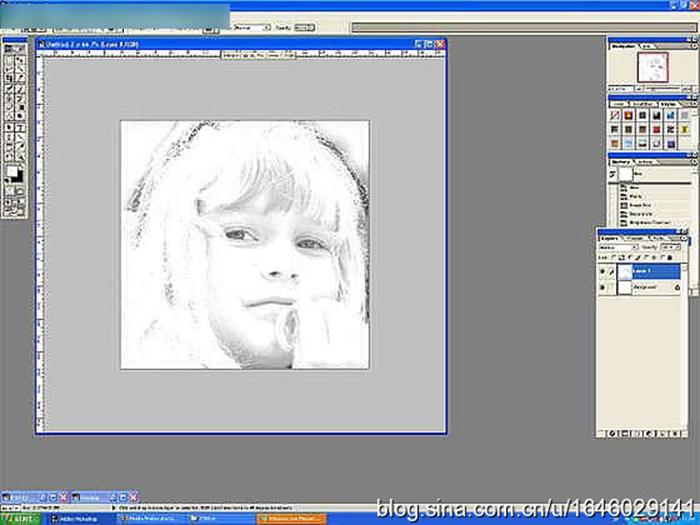
Task: Select the Brush tool in toolbox
Action: (20, 88)
